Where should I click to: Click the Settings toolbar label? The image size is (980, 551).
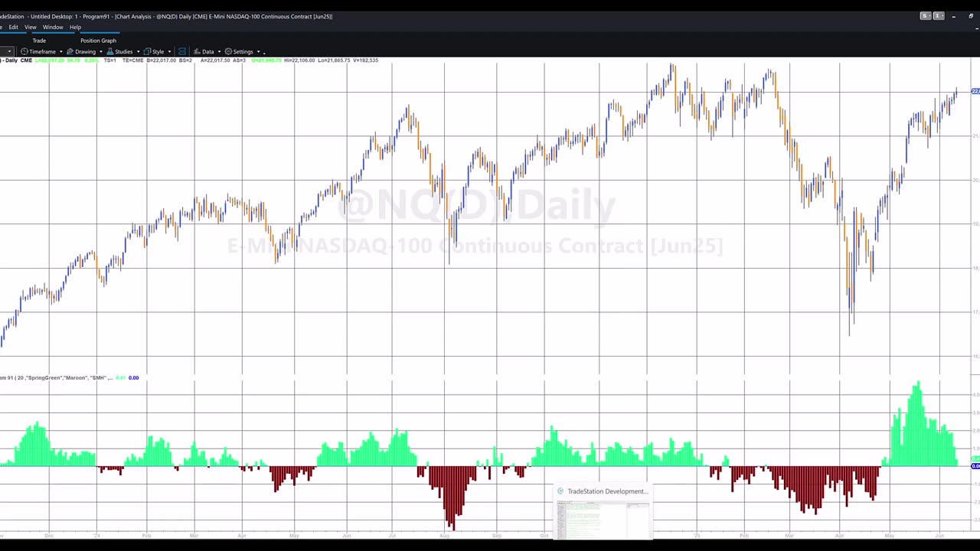[243, 52]
